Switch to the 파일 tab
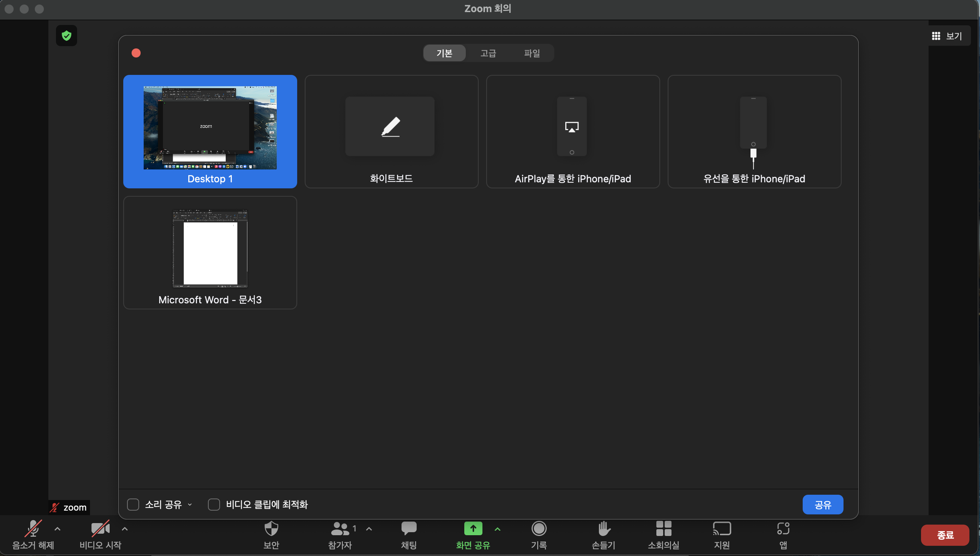 click(532, 53)
